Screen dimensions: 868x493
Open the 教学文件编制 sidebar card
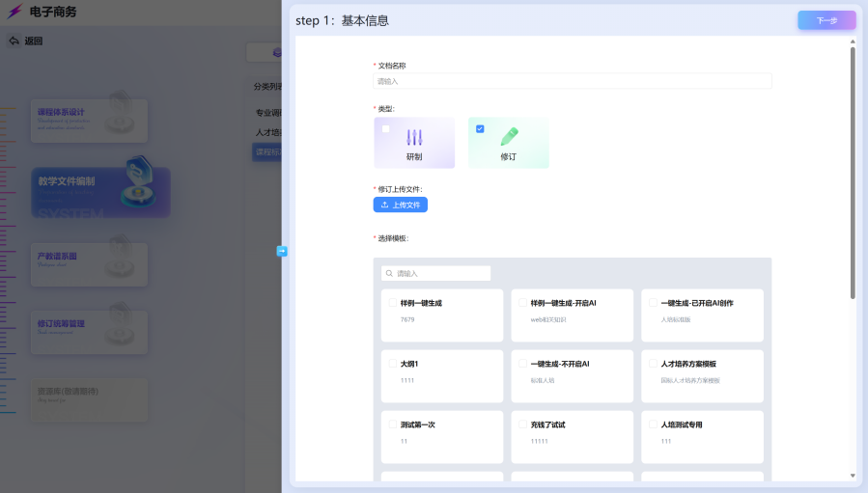100,193
